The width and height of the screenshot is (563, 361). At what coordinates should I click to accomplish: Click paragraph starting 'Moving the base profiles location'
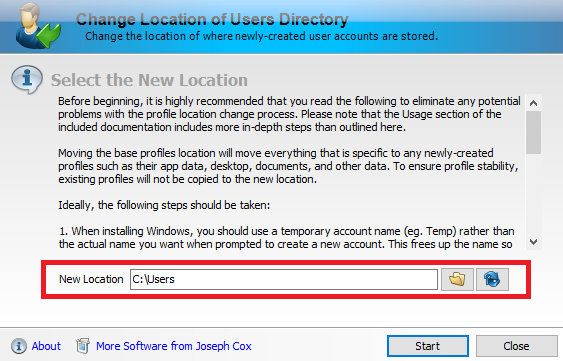288,166
